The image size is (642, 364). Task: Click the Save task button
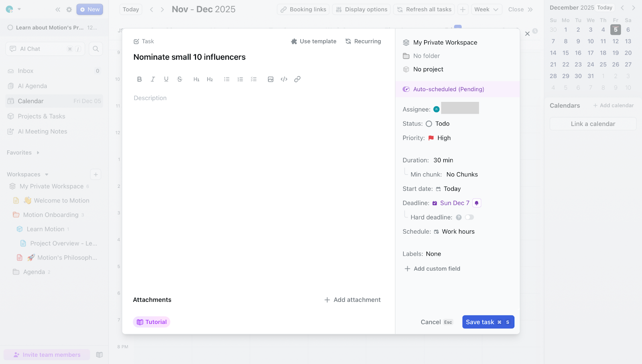(x=488, y=321)
